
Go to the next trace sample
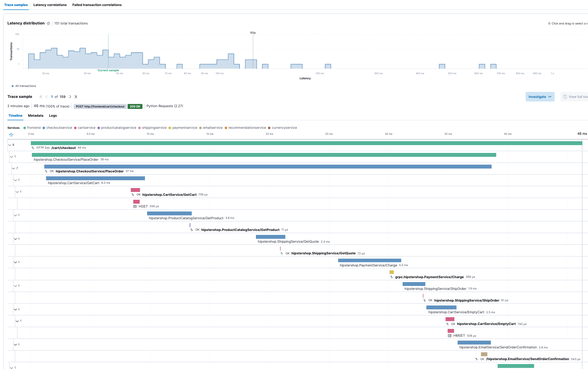pos(70,97)
